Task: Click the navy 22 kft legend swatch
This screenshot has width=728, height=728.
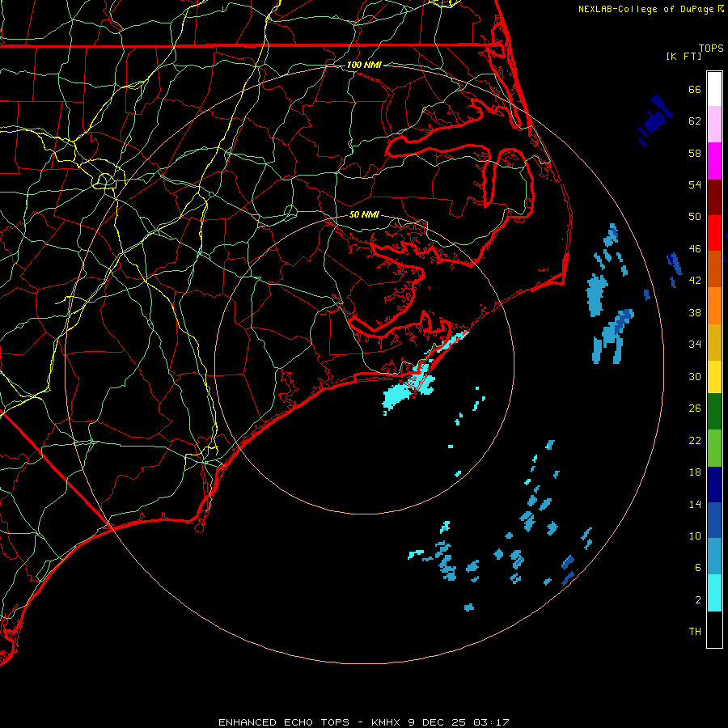Action: point(714,485)
